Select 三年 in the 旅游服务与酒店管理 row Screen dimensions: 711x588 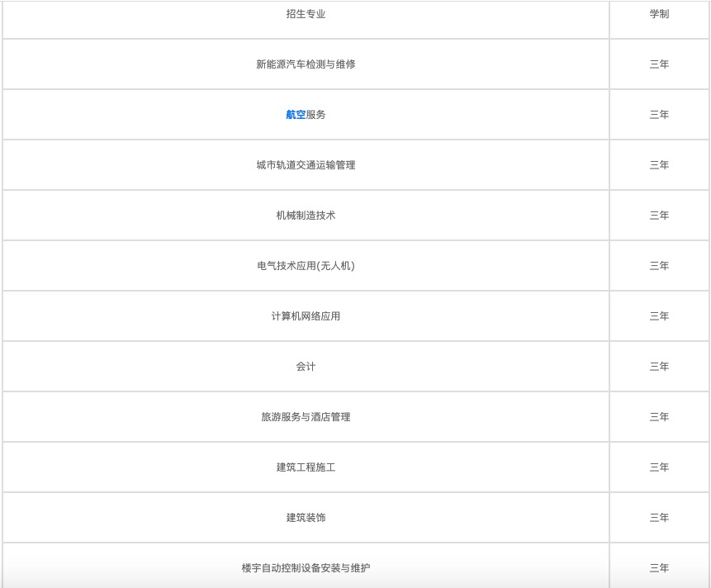[659, 416]
